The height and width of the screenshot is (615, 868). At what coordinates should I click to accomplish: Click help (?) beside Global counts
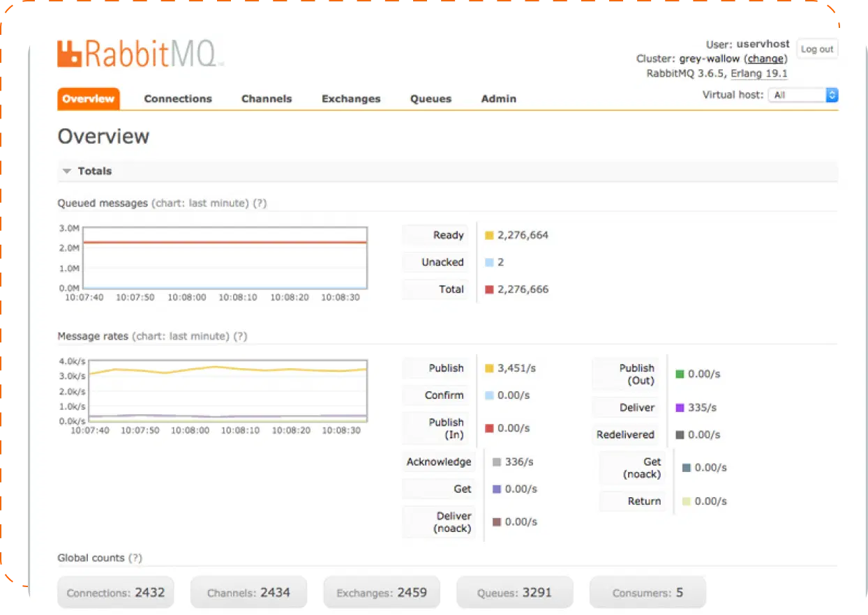point(135,558)
